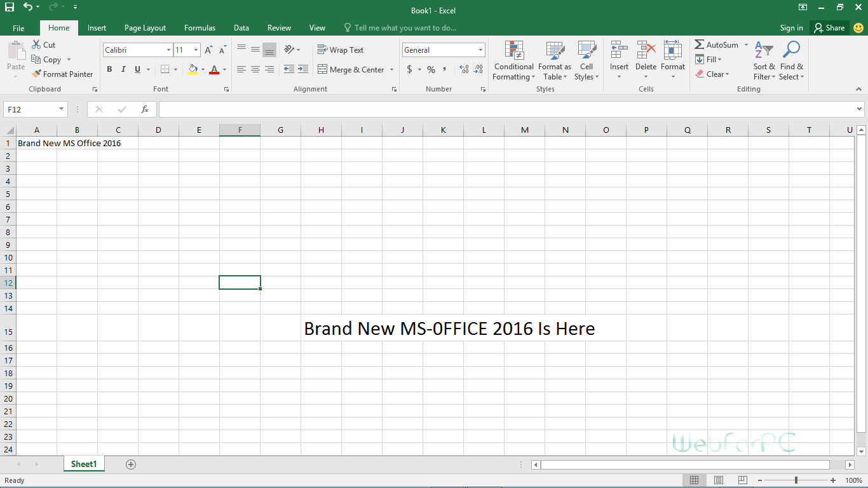Apply comma style number format
Image resolution: width=868 pixels, height=488 pixels.
pyautogui.click(x=445, y=69)
